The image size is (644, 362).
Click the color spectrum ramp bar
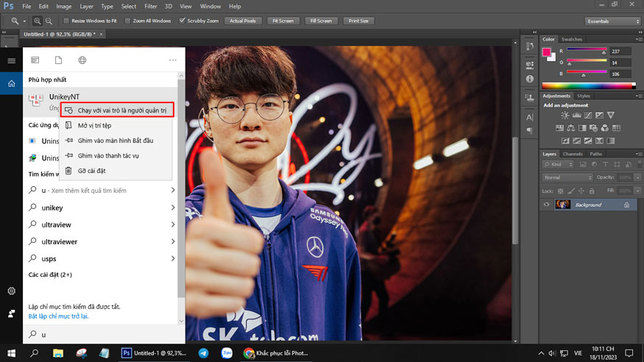click(x=590, y=85)
